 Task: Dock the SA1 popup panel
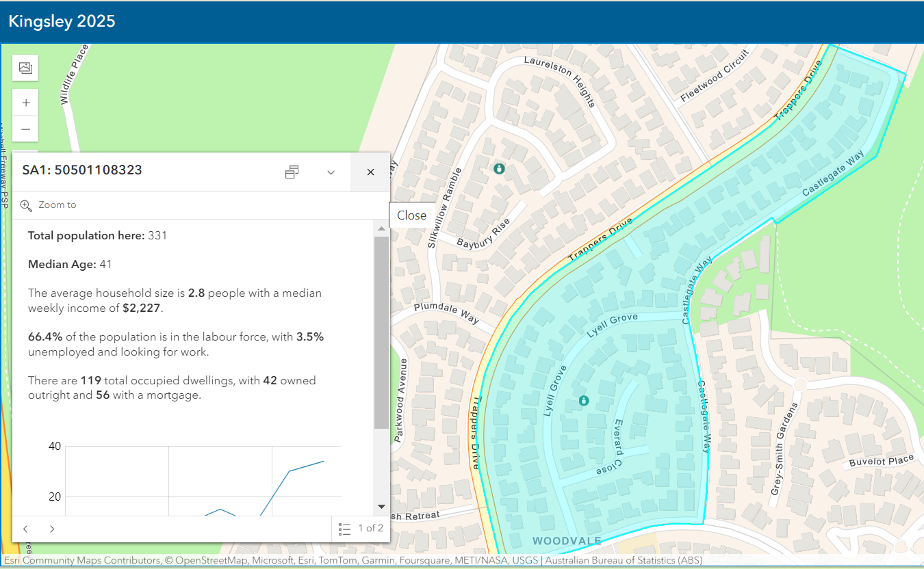pos(292,172)
